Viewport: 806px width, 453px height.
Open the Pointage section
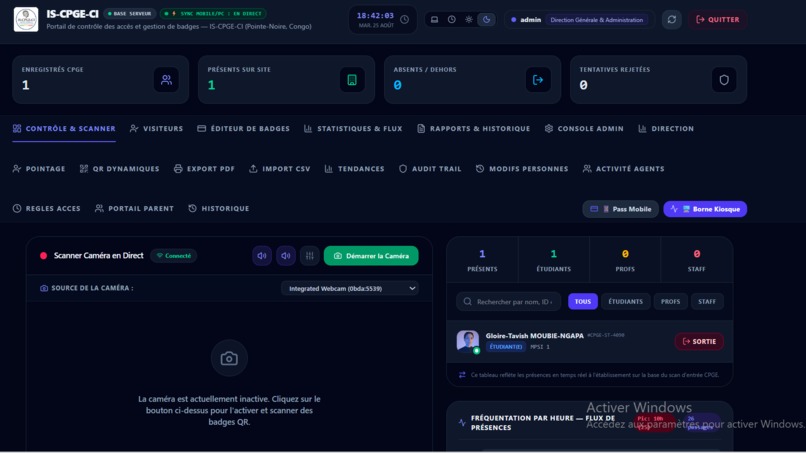click(x=39, y=169)
